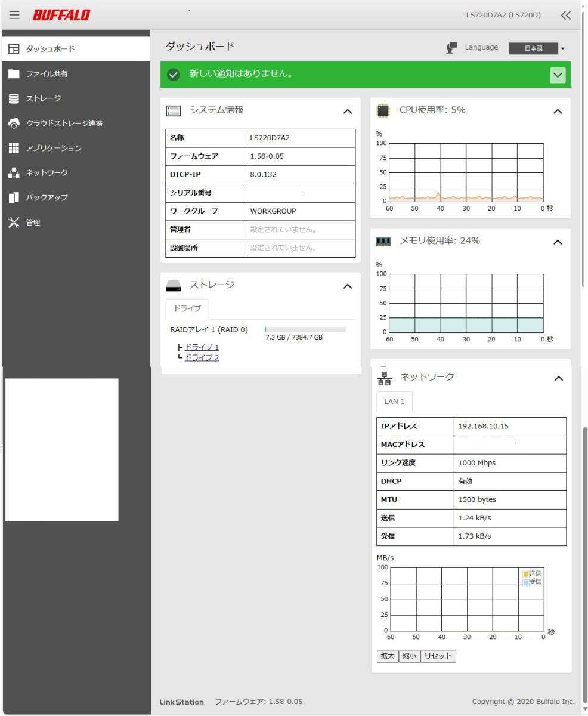Select the LAN 1 tab
This screenshot has height=716, width=588.
pyautogui.click(x=394, y=402)
